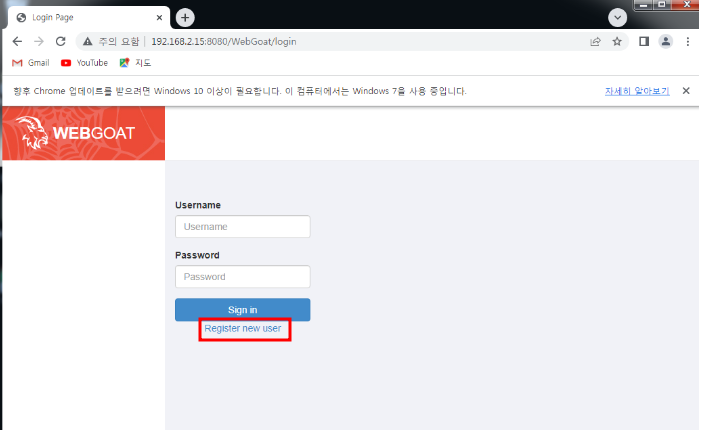
Task: Open the side panel icon
Action: coord(644,42)
